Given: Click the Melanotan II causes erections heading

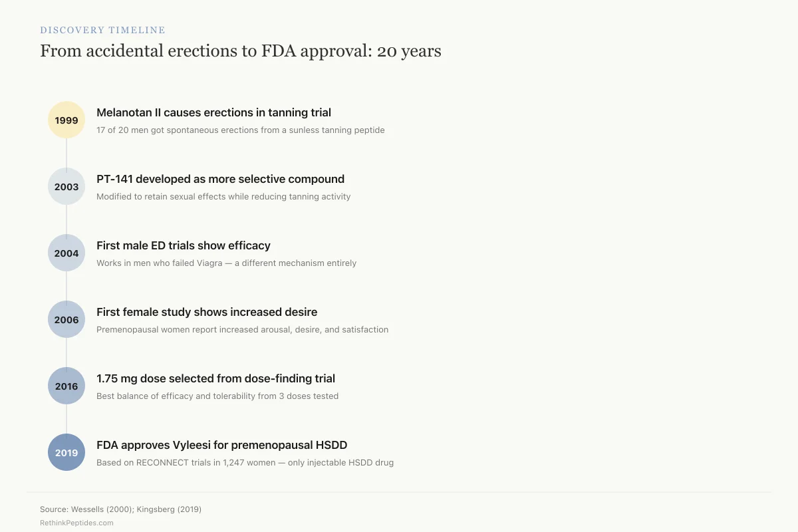Looking at the screenshot, I should pyautogui.click(x=213, y=112).
